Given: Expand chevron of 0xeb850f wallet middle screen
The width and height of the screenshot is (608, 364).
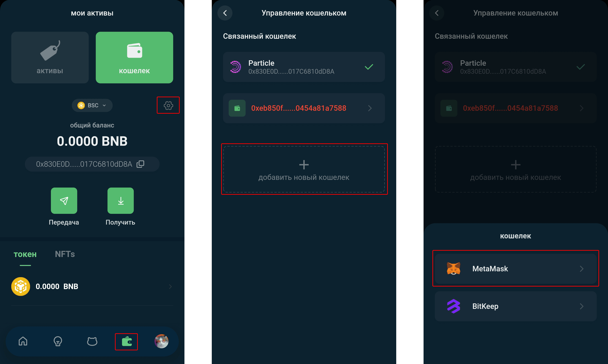Looking at the screenshot, I should [x=370, y=108].
